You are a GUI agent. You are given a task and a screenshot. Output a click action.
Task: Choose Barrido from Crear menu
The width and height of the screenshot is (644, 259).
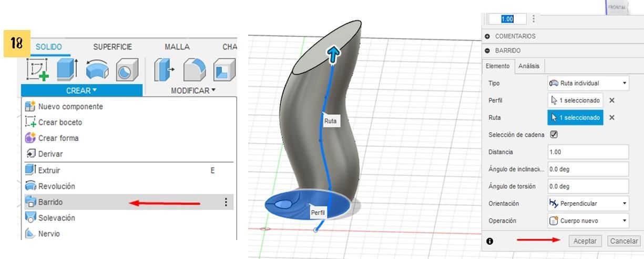point(129,202)
